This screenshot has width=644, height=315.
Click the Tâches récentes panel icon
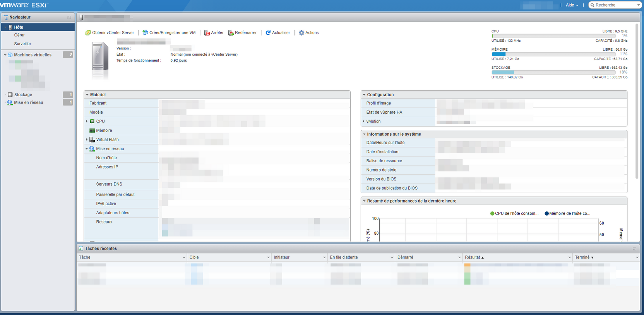81,249
